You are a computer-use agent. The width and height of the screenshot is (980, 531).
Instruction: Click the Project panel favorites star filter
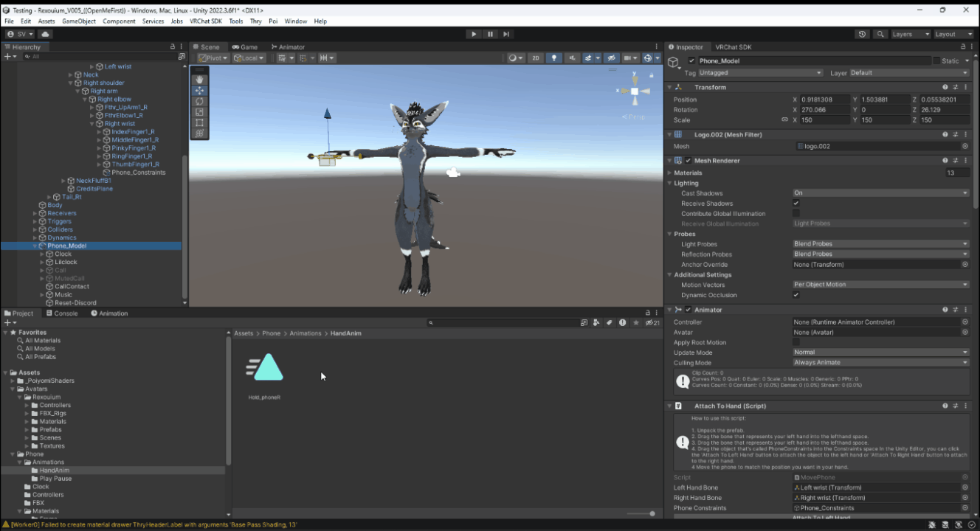[636, 323]
